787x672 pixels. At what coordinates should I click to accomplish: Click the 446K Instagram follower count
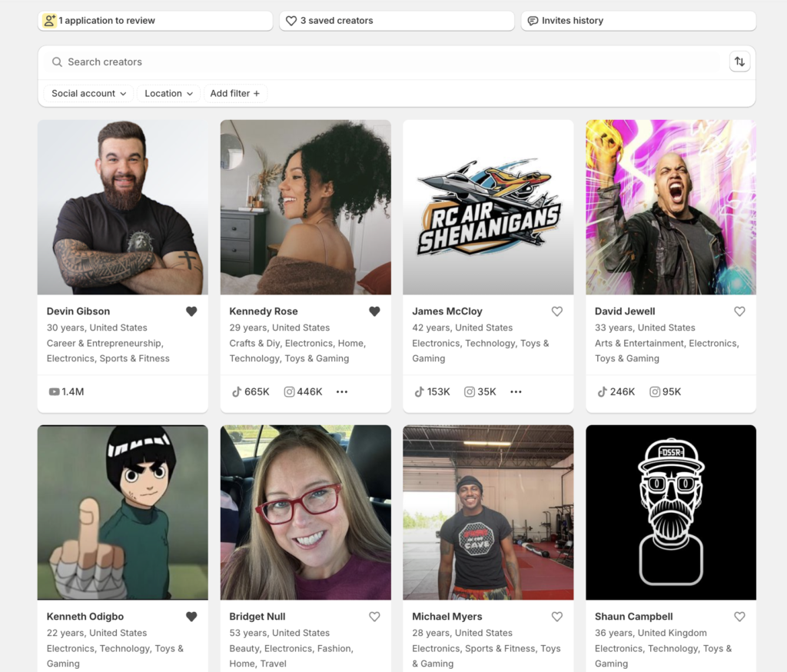click(310, 392)
